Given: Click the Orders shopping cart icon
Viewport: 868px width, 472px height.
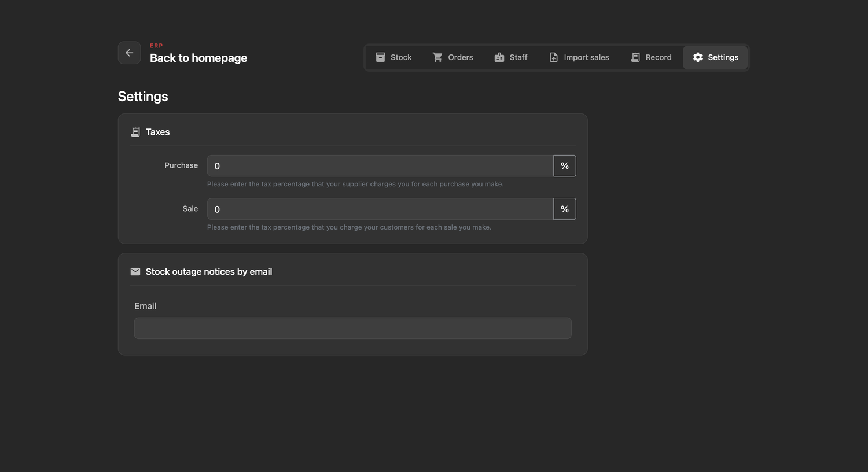Looking at the screenshot, I should point(437,57).
